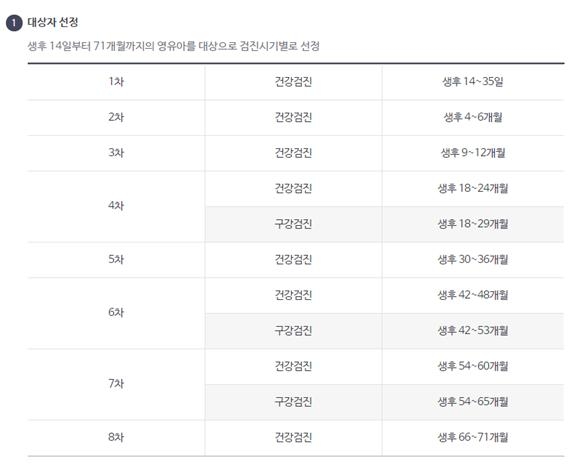Select the 4차 merged row label
The width and height of the screenshot is (576, 466).
point(116,206)
